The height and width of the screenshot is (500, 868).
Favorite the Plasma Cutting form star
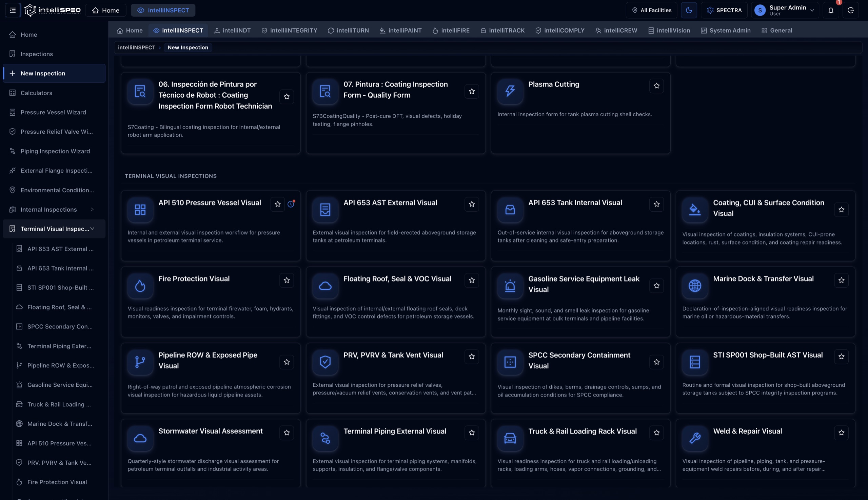coord(656,86)
